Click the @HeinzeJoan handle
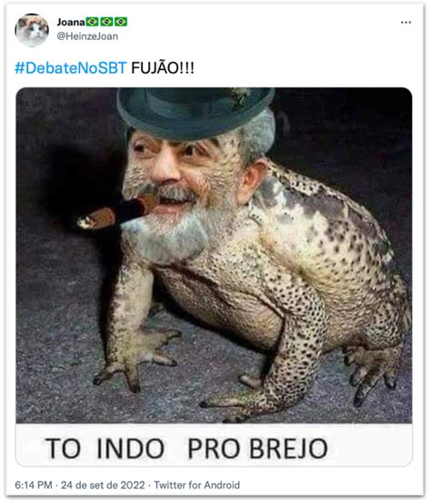The height and width of the screenshot is (504, 431). tap(87, 36)
